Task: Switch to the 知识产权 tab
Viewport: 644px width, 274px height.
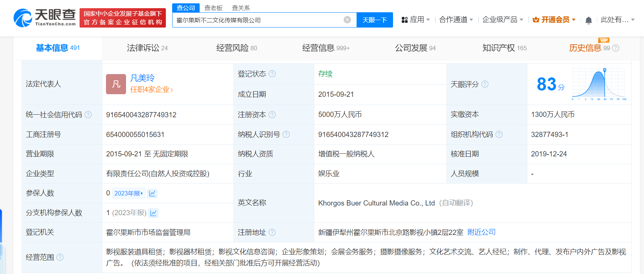Action: click(x=504, y=48)
